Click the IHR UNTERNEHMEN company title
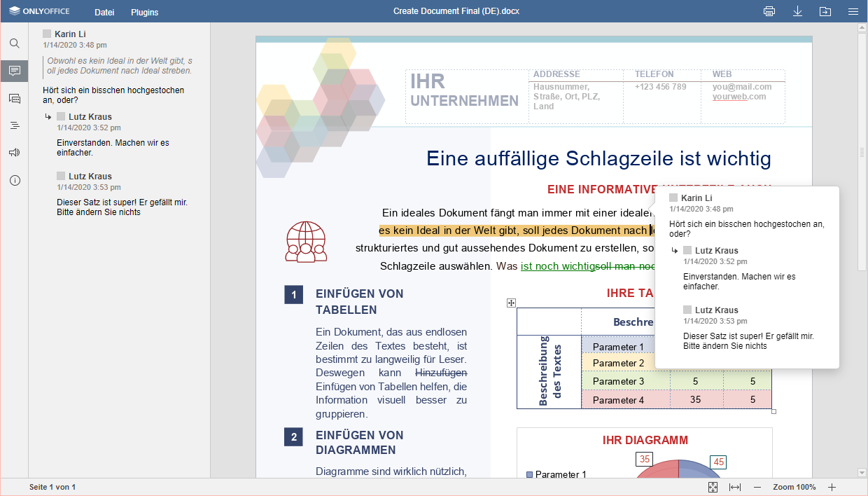 [464, 90]
